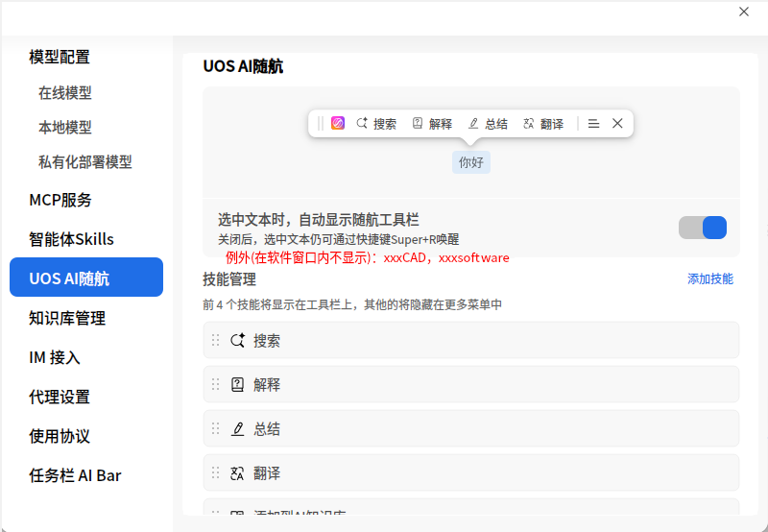This screenshot has height=532, width=768.
Task: Click the search icon in 搜索 skill row
Action: click(x=237, y=341)
